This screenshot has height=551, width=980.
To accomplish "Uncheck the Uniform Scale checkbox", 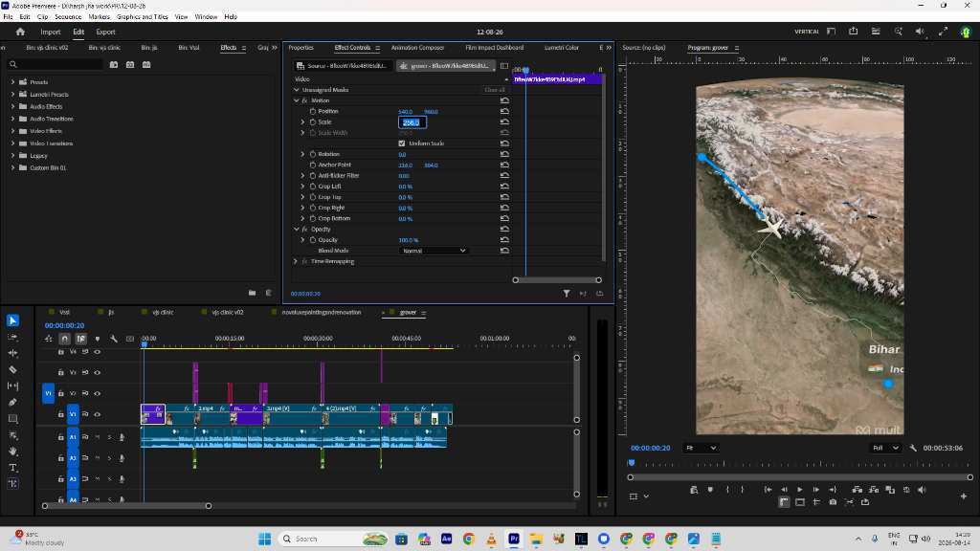I will (x=402, y=143).
